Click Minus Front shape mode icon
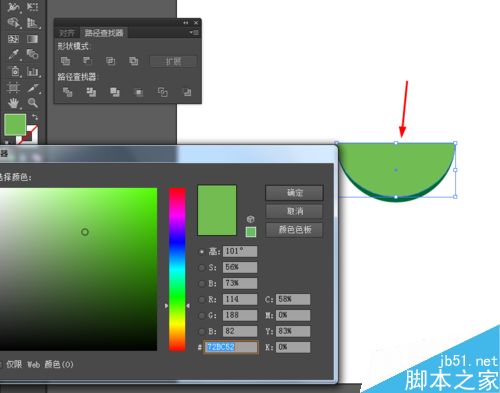 click(x=87, y=61)
